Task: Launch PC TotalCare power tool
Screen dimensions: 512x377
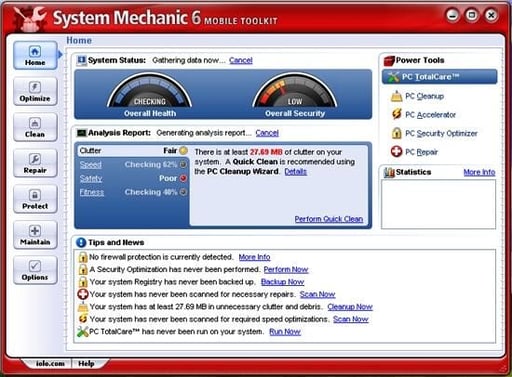Action: coord(439,77)
